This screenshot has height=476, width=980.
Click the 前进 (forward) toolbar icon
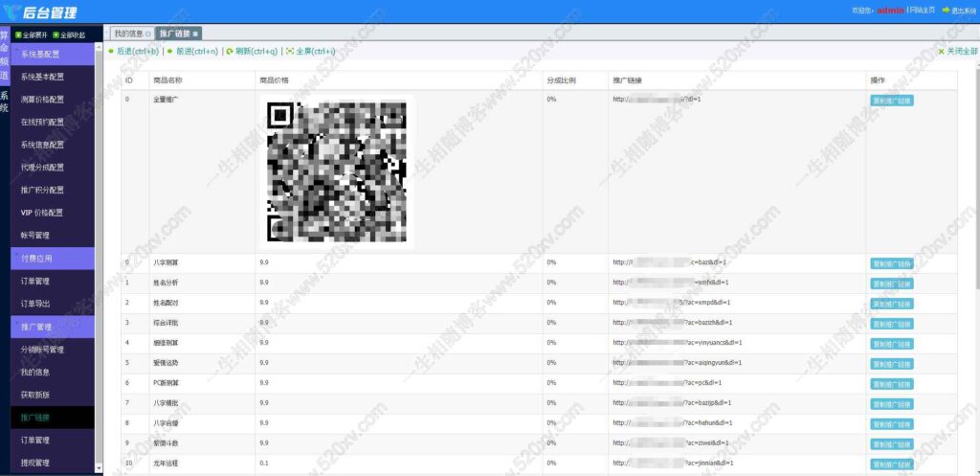click(x=170, y=52)
